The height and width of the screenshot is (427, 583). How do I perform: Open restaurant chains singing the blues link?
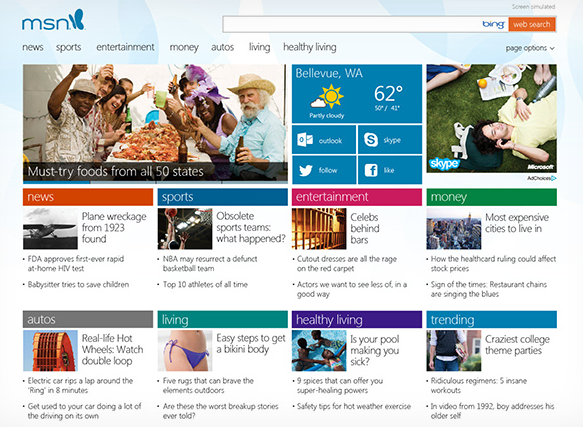pyautogui.click(x=489, y=289)
